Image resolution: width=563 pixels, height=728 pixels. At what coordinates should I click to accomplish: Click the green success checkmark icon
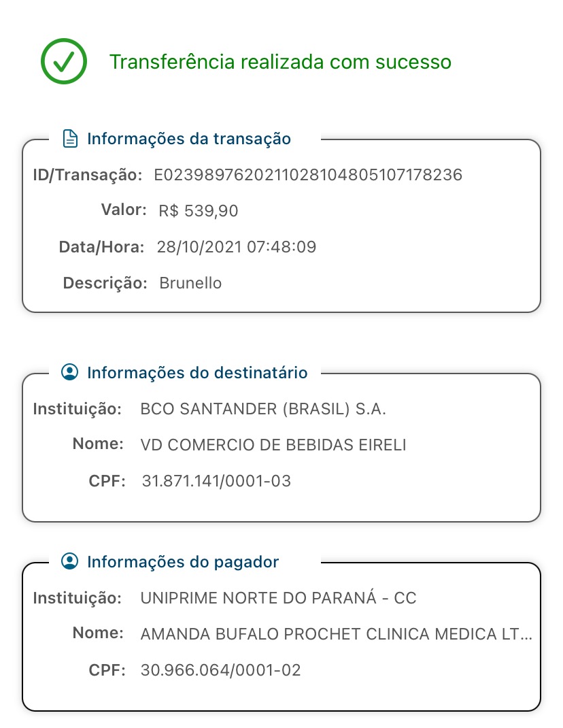(x=63, y=61)
